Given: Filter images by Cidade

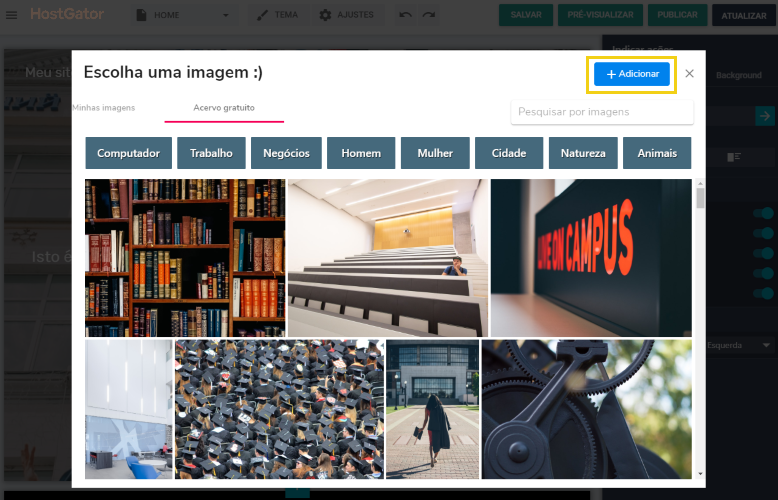Looking at the screenshot, I should click(x=509, y=153).
